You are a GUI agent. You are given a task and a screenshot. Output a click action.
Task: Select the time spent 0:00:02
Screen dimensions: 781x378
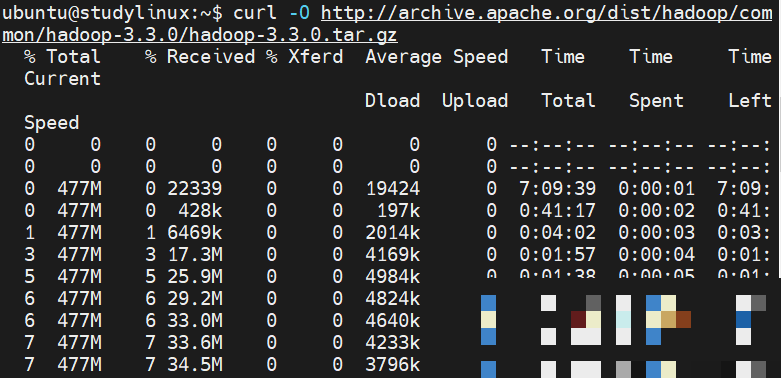656,211
